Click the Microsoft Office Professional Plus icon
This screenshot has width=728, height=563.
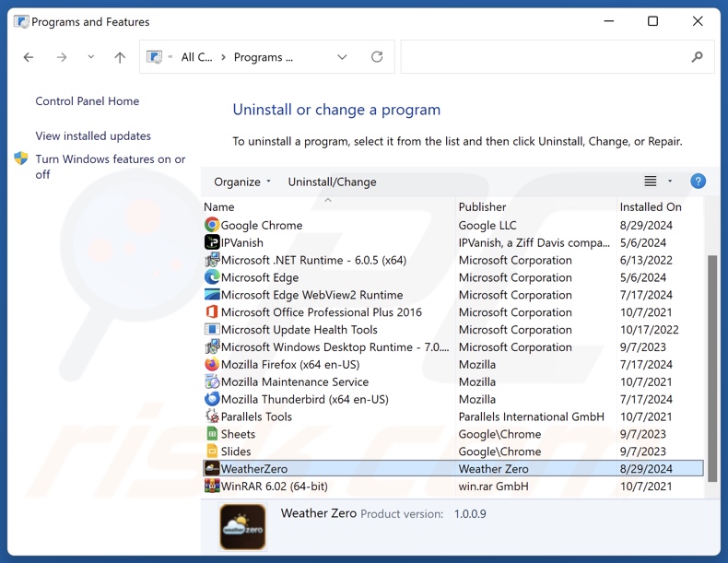[212, 311]
